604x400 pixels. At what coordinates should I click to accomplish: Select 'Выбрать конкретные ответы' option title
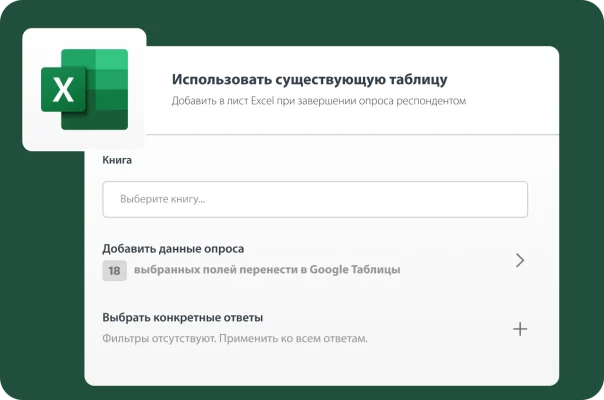pos(183,318)
